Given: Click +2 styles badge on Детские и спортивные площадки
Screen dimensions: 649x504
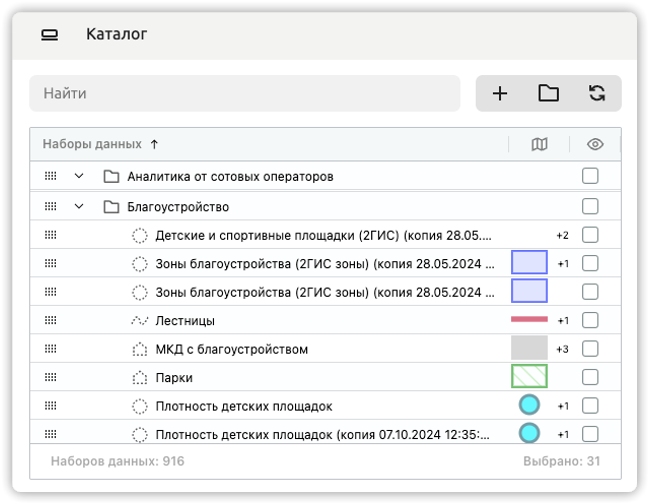Looking at the screenshot, I should 562,235.
